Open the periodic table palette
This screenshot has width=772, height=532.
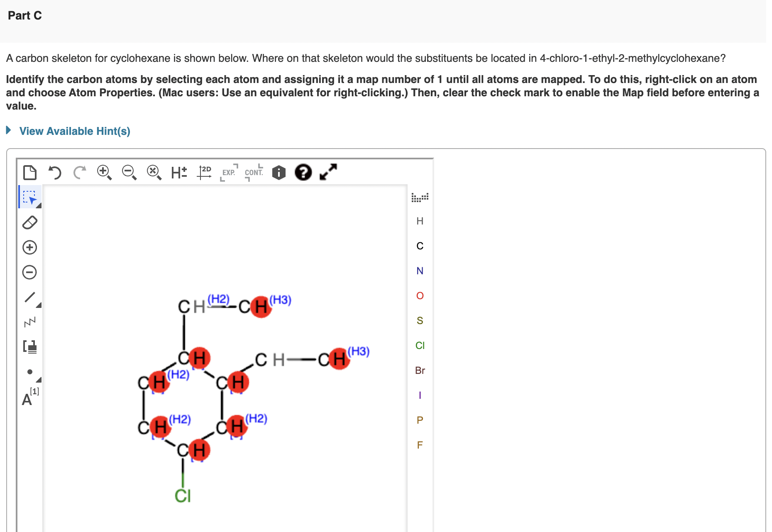(x=420, y=198)
